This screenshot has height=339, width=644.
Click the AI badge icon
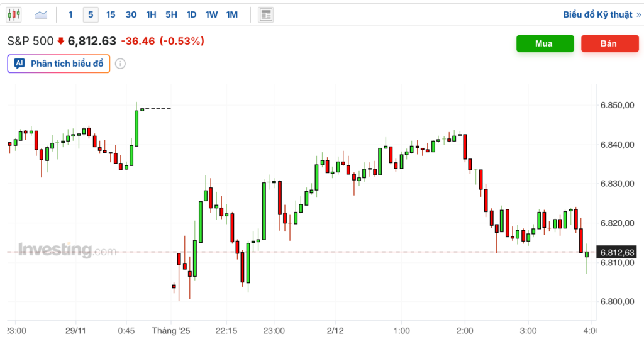coord(19,64)
